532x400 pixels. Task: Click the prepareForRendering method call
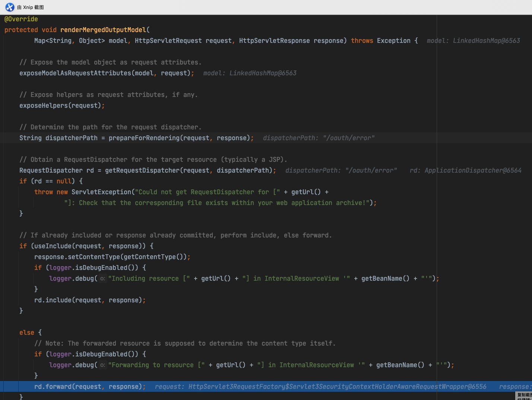(x=144, y=138)
